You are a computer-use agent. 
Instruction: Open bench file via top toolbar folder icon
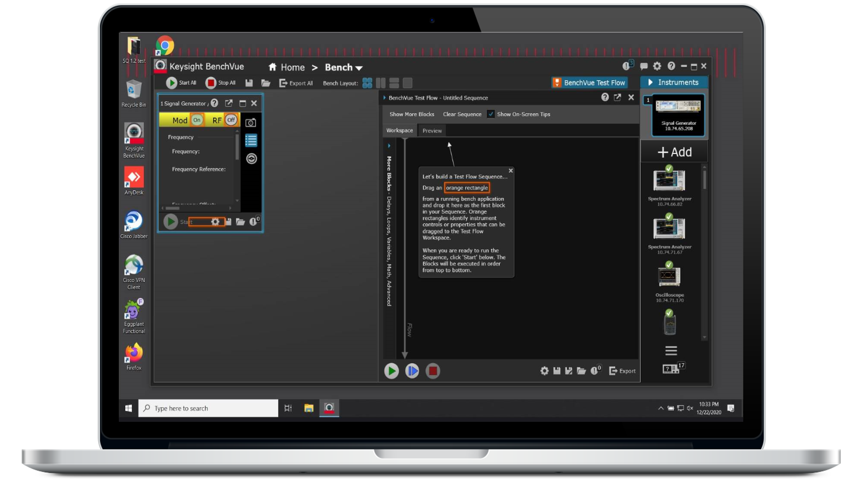coord(266,83)
